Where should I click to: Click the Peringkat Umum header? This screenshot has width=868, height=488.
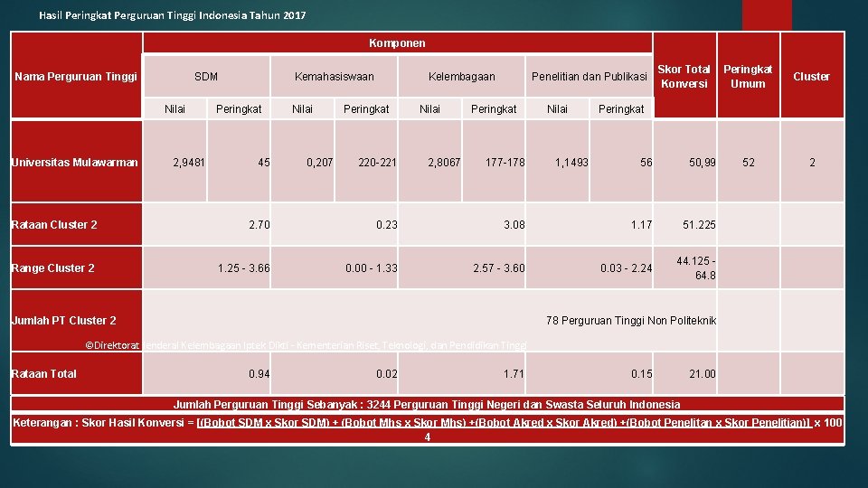coord(748,76)
